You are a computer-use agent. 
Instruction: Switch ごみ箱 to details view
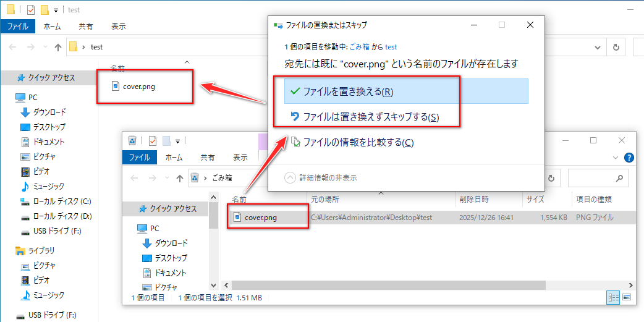[x=612, y=297]
